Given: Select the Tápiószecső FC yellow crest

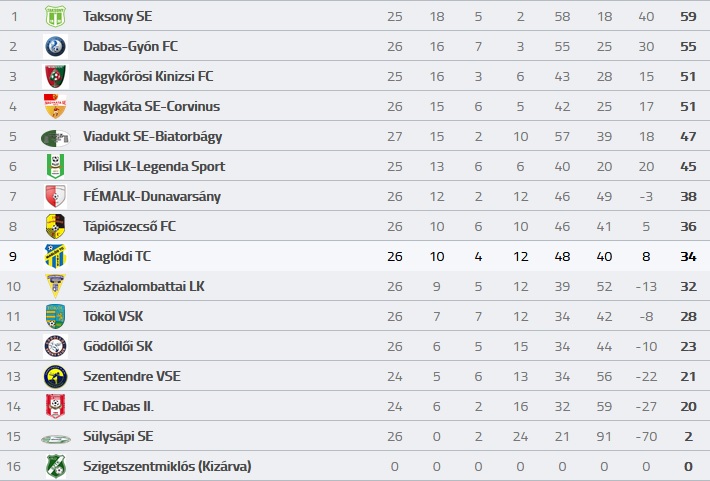Looking at the screenshot, I should pyautogui.click(x=55, y=226).
